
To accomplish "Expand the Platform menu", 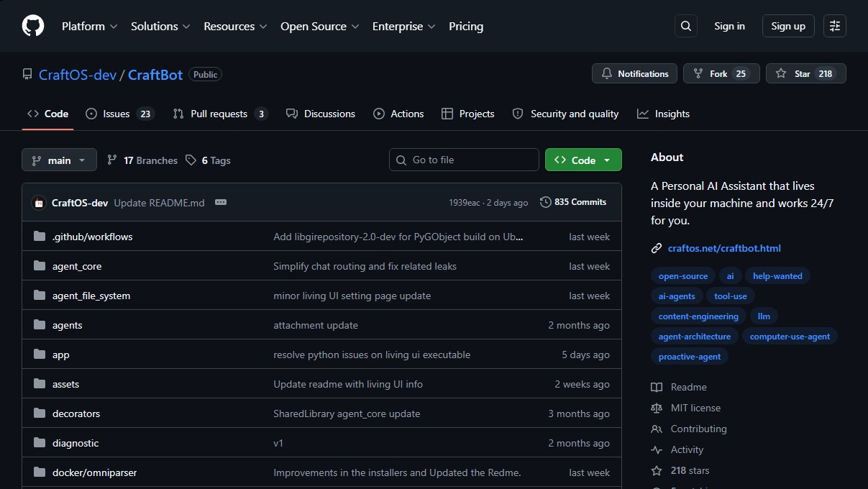I will click(x=89, y=26).
